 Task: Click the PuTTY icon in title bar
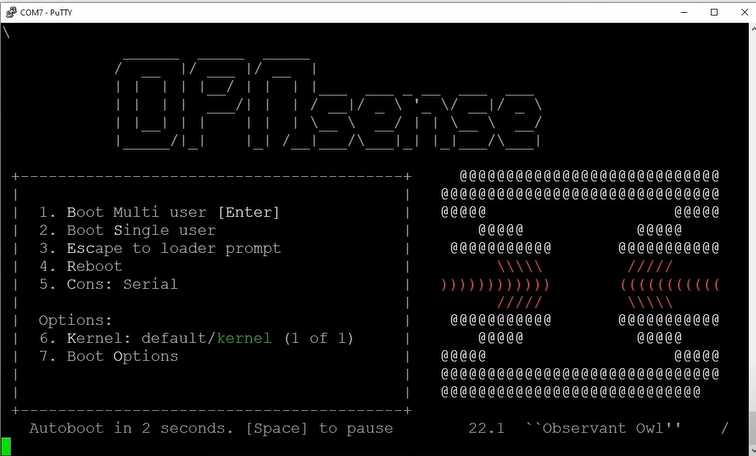pyautogui.click(x=11, y=12)
